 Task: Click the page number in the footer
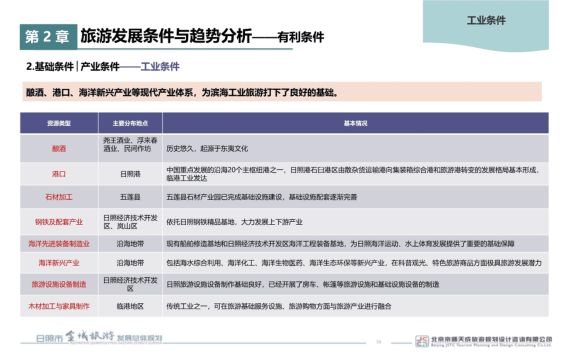click(378, 342)
